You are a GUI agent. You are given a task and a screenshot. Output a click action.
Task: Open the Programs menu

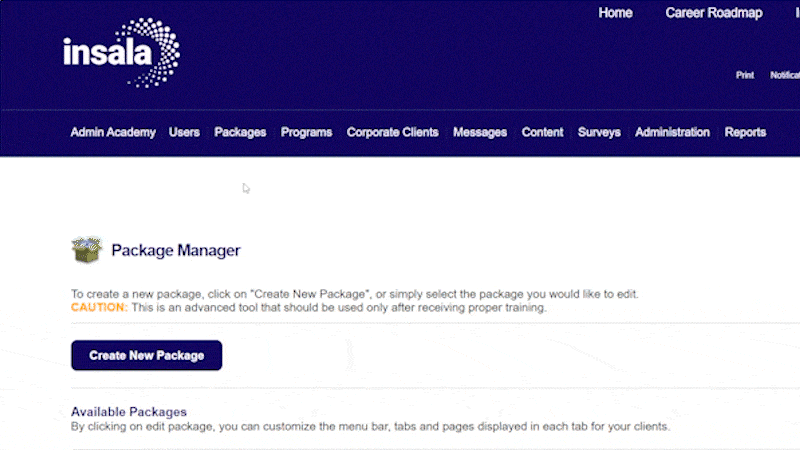coord(306,132)
